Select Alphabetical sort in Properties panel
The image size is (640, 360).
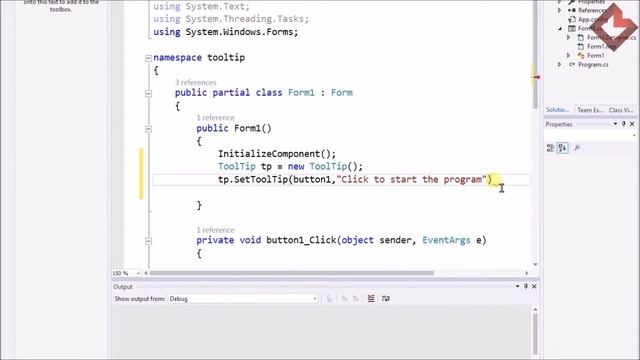tap(563, 148)
